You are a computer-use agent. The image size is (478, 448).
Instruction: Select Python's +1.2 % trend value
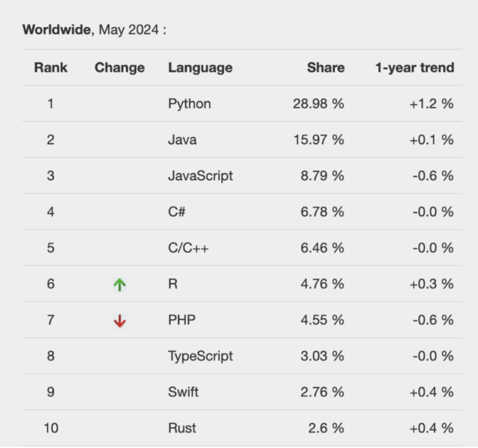(x=431, y=104)
